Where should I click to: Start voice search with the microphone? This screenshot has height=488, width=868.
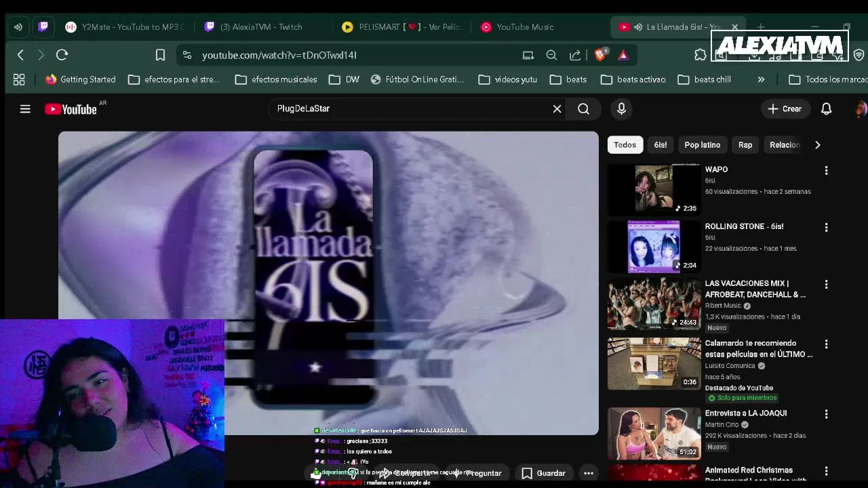pyautogui.click(x=621, y=108)
